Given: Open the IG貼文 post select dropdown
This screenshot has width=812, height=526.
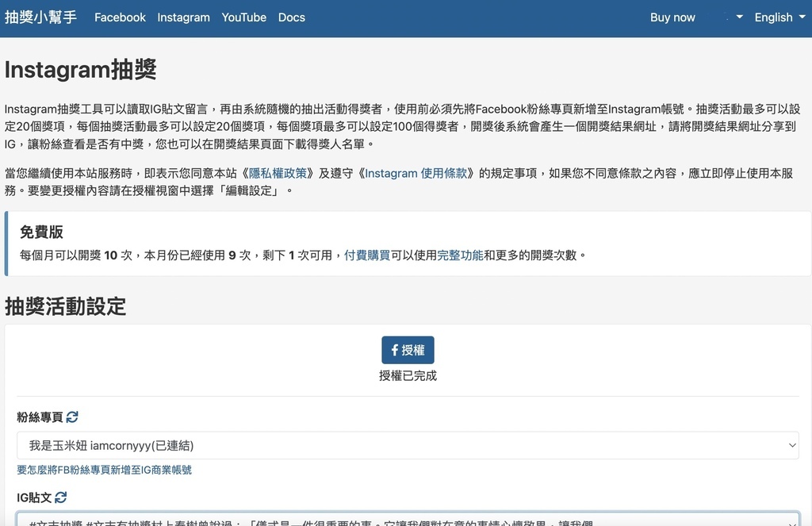Looking at the screenshot, I should tap(408, 519).
